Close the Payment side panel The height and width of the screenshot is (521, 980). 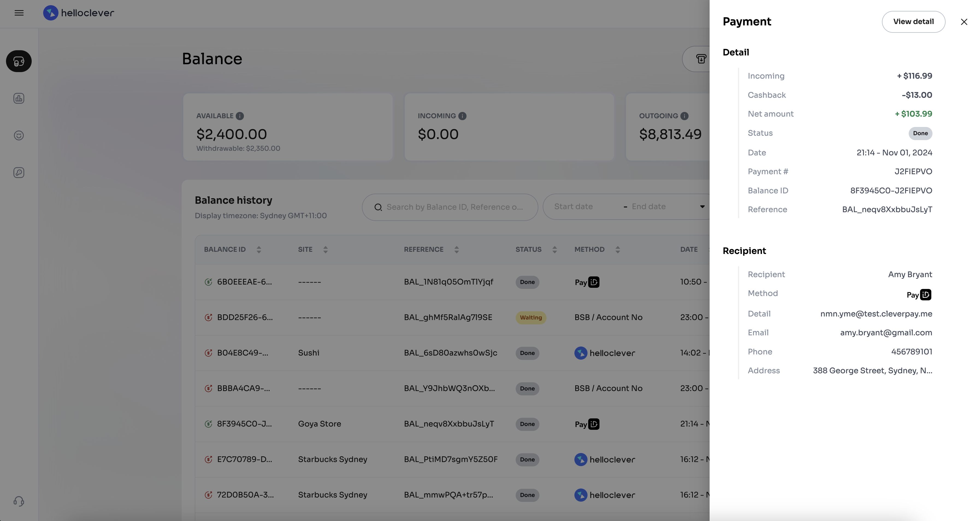[964, 22]
